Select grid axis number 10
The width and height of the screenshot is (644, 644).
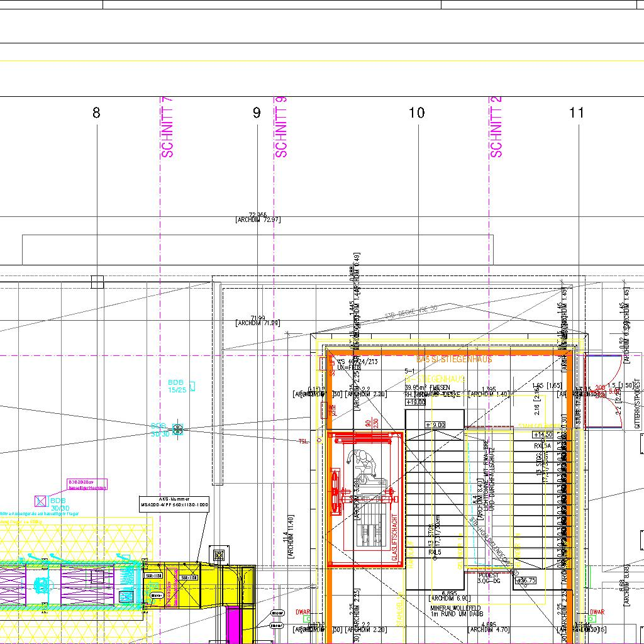point(416,113)
